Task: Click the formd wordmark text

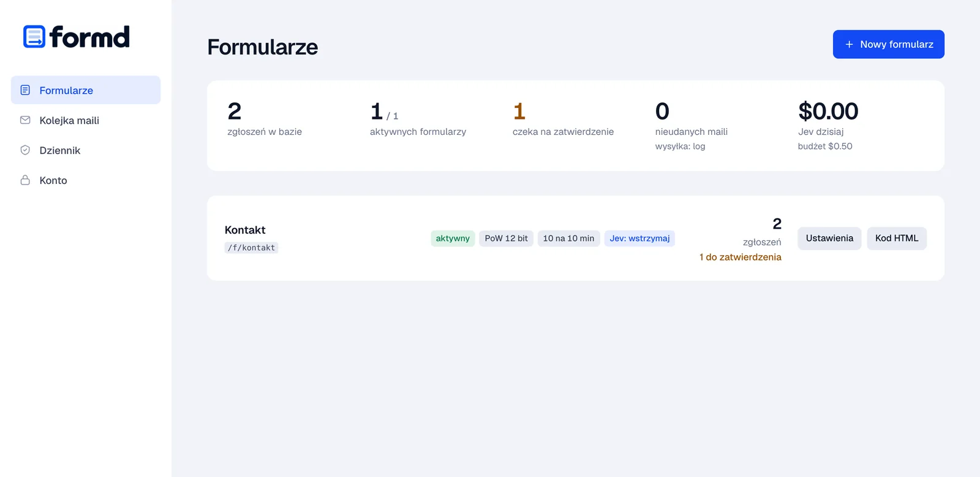Action: point(90,37)
